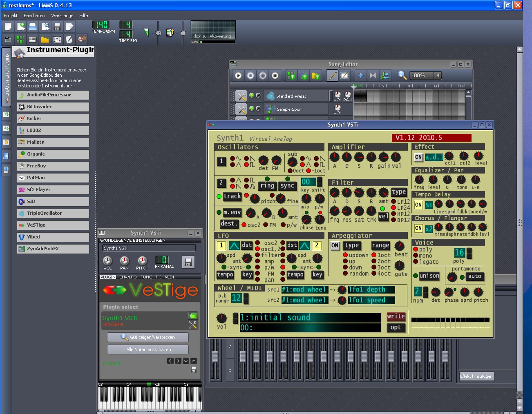Open VST plugin with the green folder icon in VeSTige
This screenshot has height=414, width=532.
point(193,316)
